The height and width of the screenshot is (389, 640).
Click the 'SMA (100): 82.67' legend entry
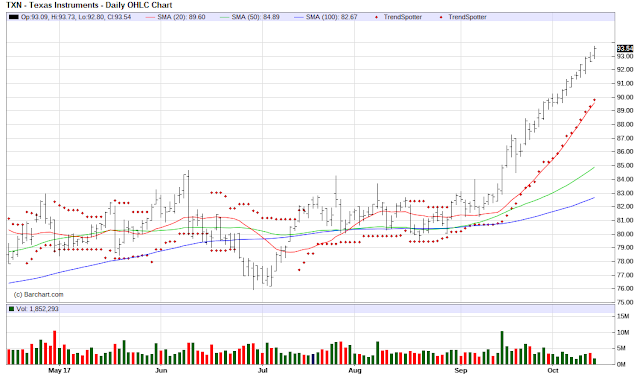click(x=326, y=17)
